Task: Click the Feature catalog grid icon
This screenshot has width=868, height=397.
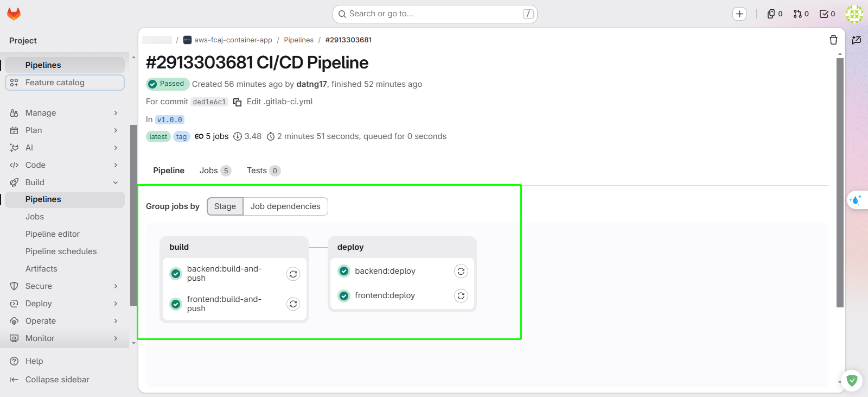Action: point(14,83)
